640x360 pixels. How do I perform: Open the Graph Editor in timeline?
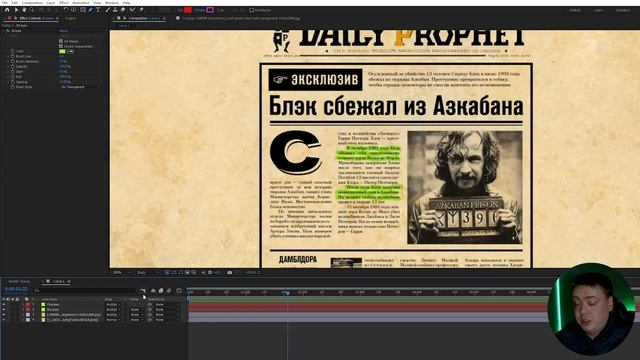pos(179,291)
